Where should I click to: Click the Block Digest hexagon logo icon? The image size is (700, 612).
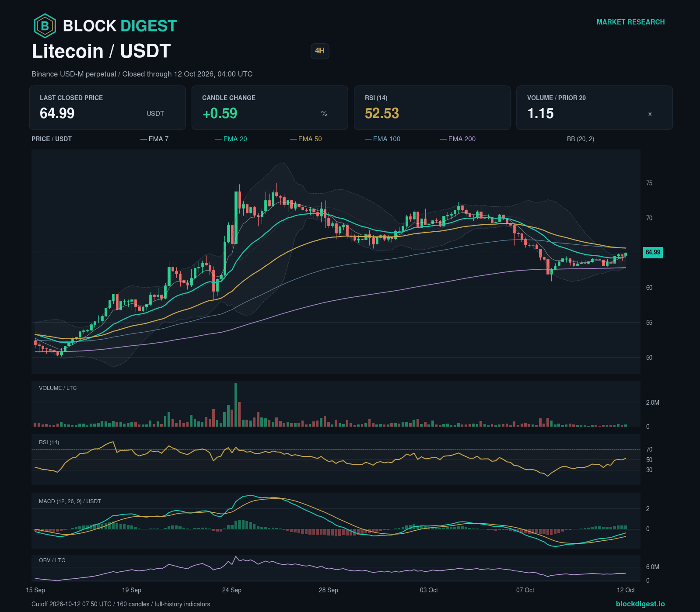pos(45,26)
